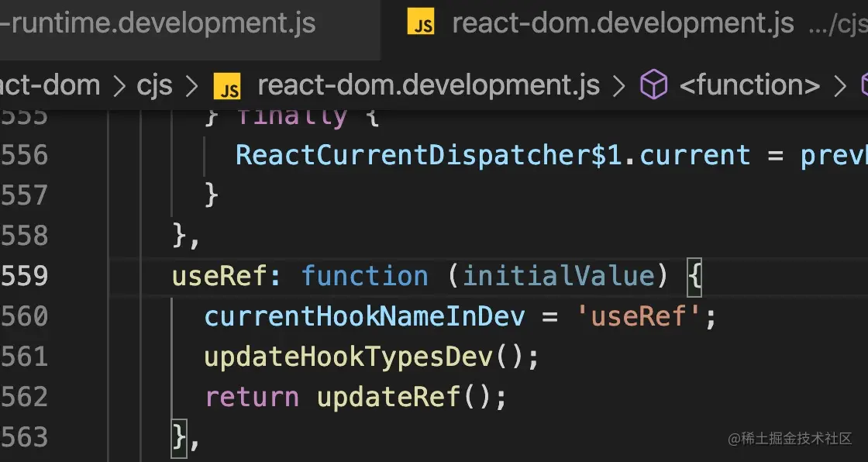Click line number 556 in the gutter
The image size is (868, 462).
coord(24,155)
